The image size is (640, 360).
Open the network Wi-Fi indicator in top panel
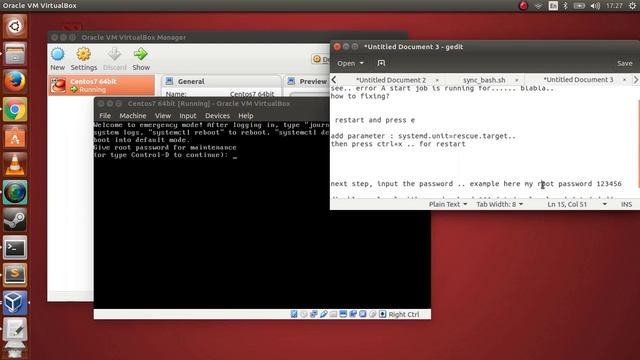[538, 6]
